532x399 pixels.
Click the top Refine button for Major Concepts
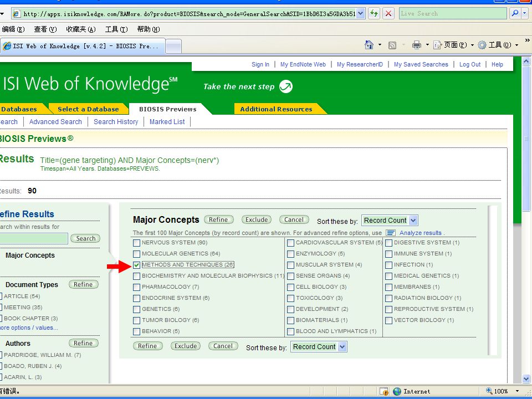point(218,219)
